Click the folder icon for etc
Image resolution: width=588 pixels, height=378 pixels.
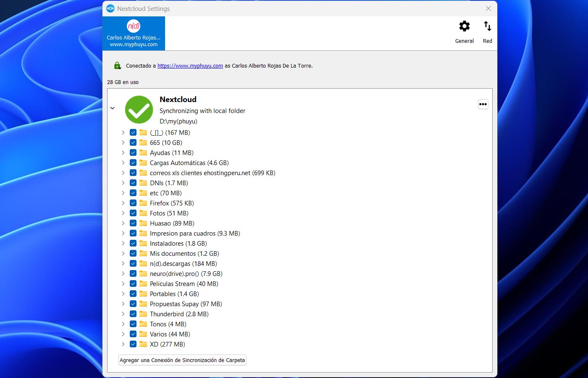pyautogui.click(x=143, y=193)
